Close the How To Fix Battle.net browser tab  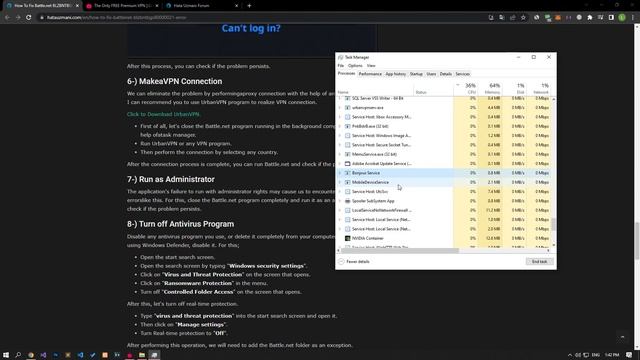77,6
